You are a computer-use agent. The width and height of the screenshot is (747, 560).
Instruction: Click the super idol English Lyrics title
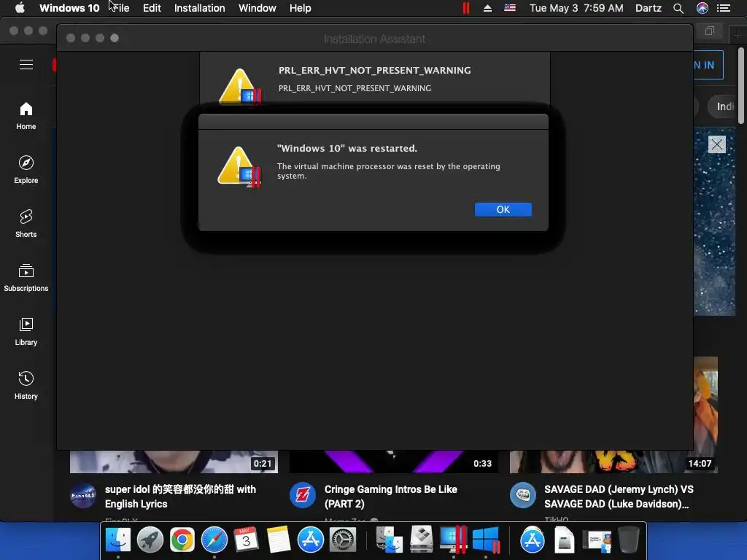(x=181, y=496)
